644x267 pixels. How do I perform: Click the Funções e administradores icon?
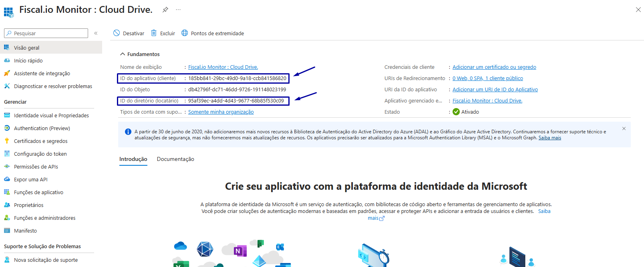click(7, 218)
